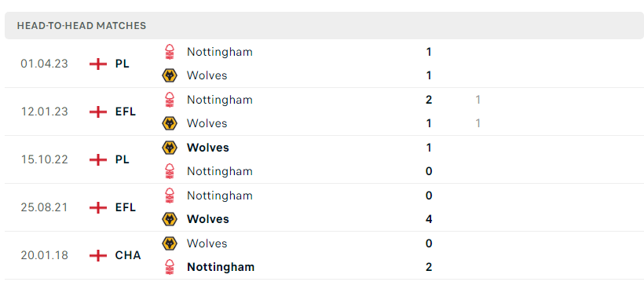
Task: Click the CHA competition label
Action: [128, 255]
